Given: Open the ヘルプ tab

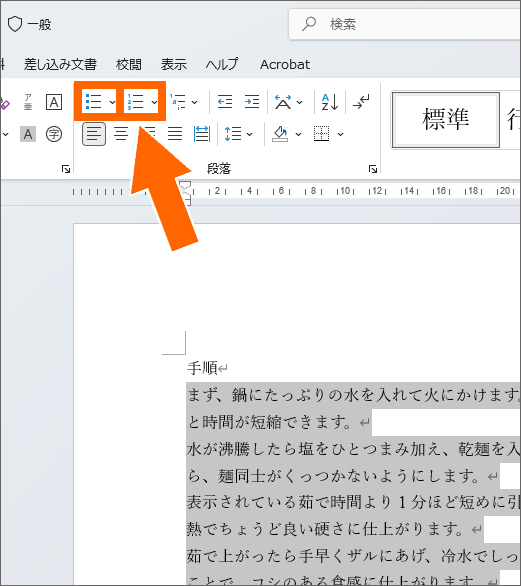Looking at the screenshot, I should tap(222, 65).
